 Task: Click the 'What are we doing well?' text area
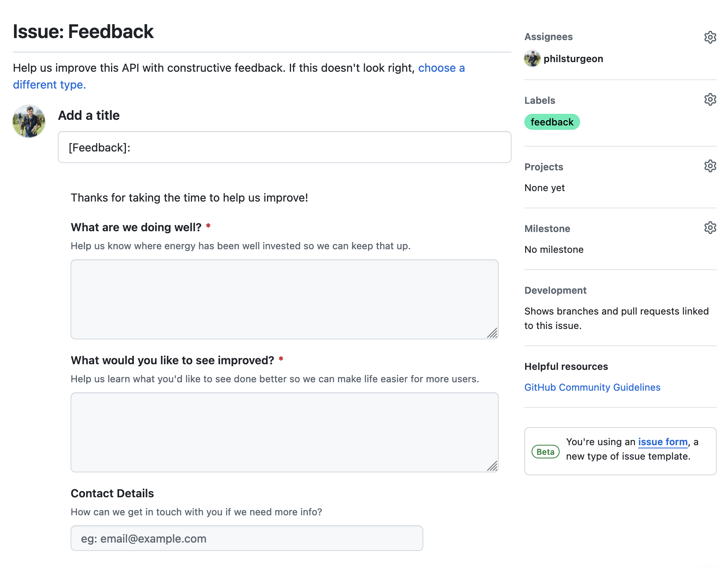pos(284,299)
